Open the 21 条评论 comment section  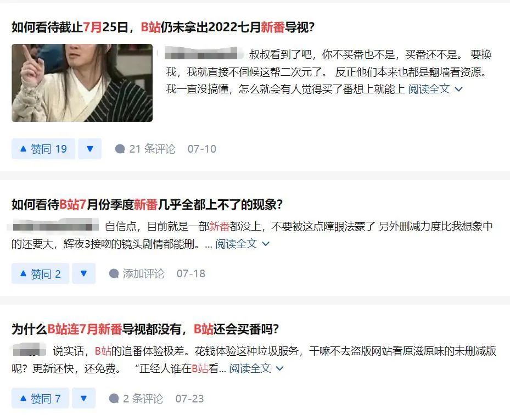click(145, 149)
